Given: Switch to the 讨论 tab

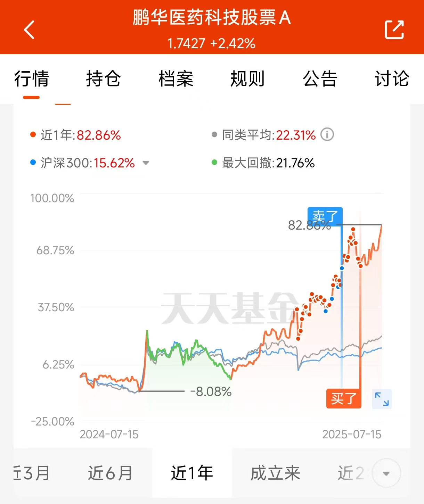Looking at the screenshot, I should pyautogui.click(x=392, y=79).
